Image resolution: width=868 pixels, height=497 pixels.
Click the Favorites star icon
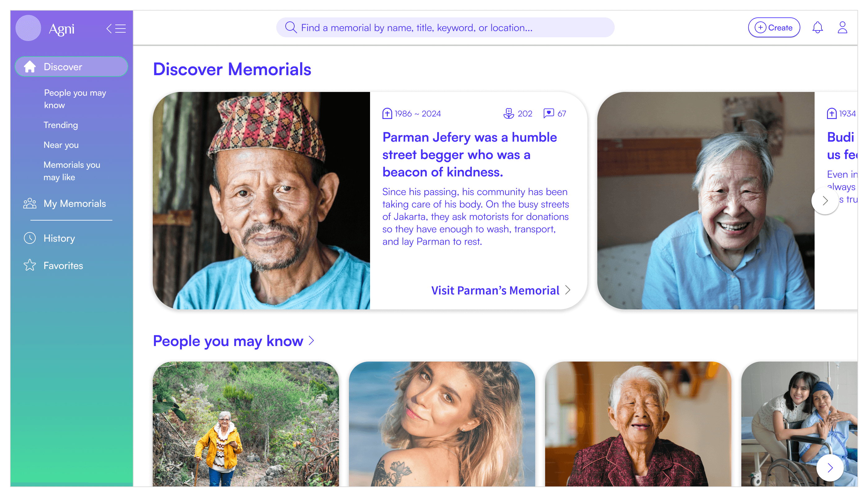point(30,265)
